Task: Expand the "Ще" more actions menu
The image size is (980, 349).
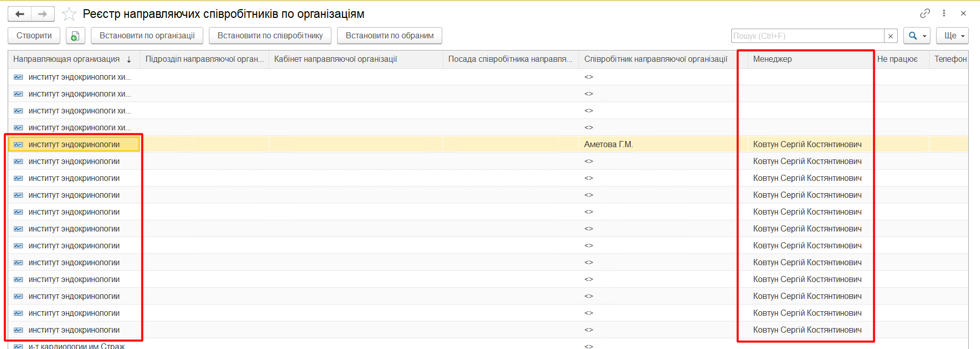Action: (x=954, y=36)
